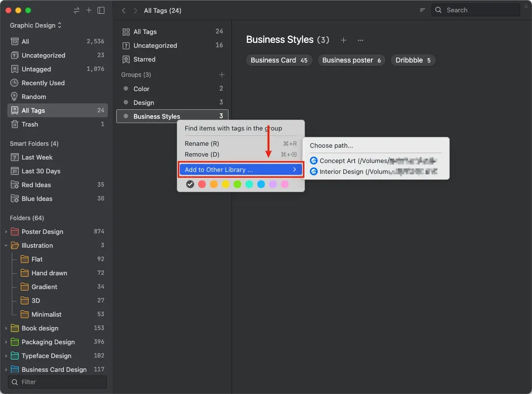The width and height of the screenshot is (532, 394).
Task: Open Business Styles more options menu
Action: coord(360,40)
